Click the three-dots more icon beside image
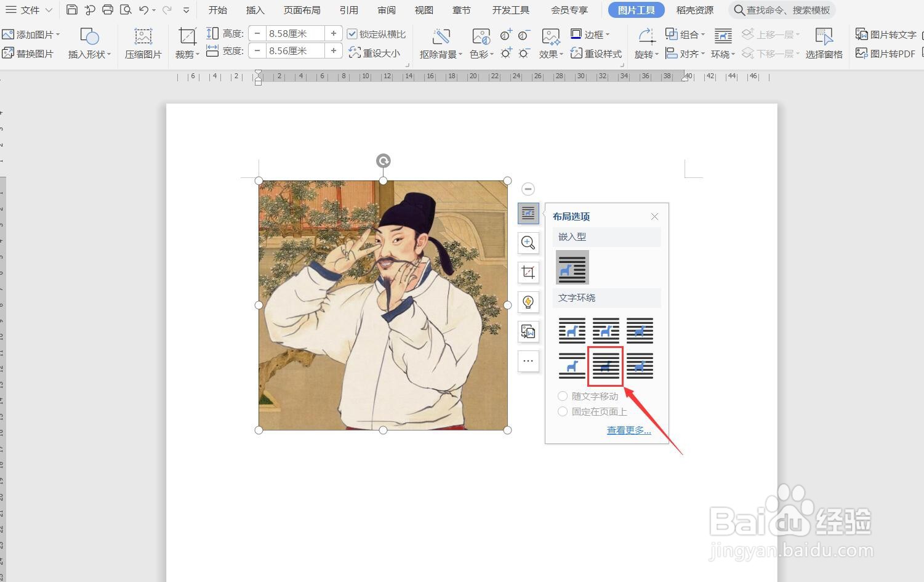Screen dimensions: 924x582 click(x=528, y=361)
